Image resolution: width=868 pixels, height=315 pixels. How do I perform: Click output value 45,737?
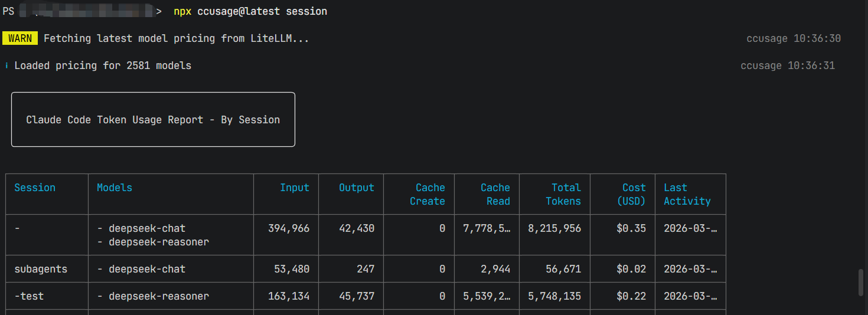coord(357,296)
